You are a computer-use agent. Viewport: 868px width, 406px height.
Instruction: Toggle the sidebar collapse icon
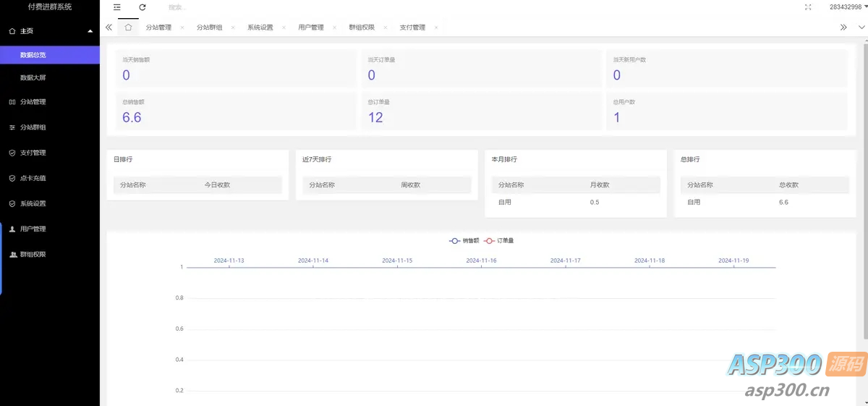pyautogui.click(x=117, y=7)
